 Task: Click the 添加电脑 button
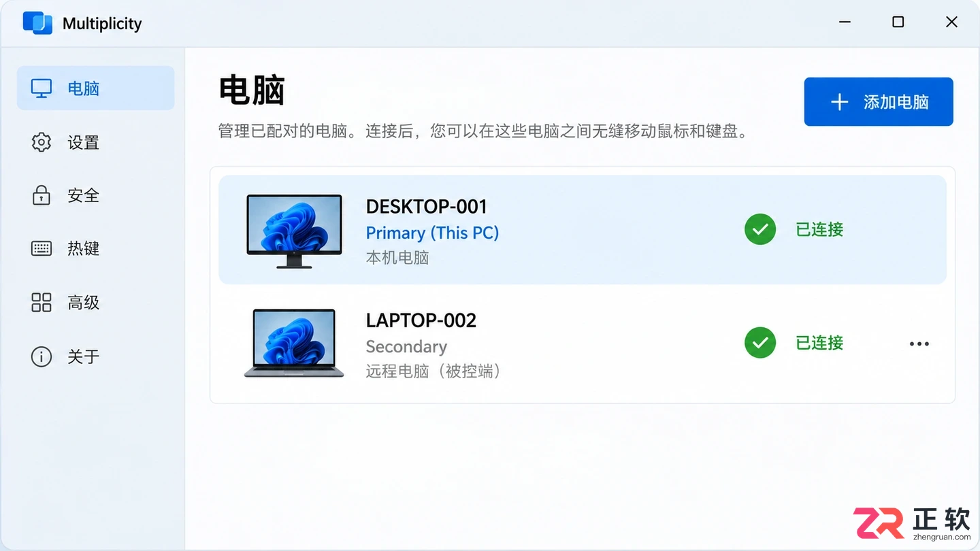click(x=879, y=102)
